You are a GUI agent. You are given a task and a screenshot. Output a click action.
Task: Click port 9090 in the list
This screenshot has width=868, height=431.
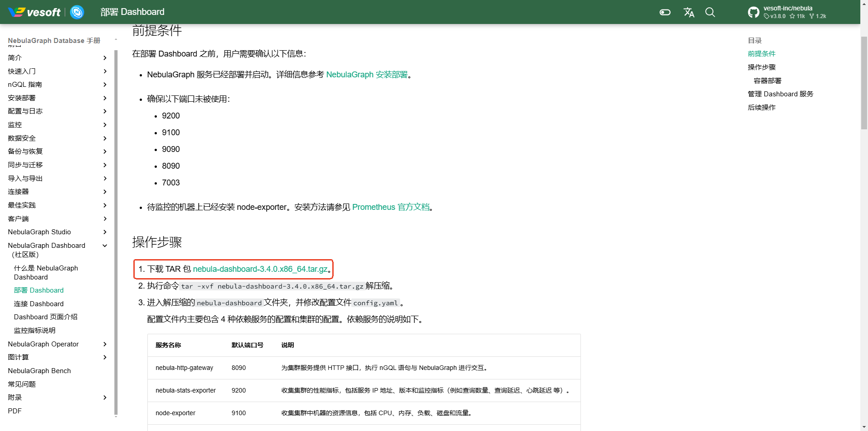[x=171, y=149]
